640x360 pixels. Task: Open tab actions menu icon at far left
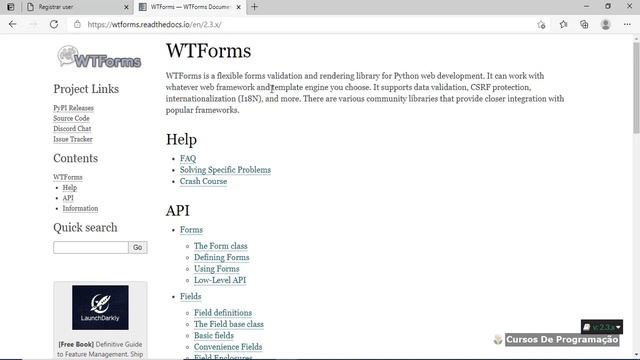11,7
